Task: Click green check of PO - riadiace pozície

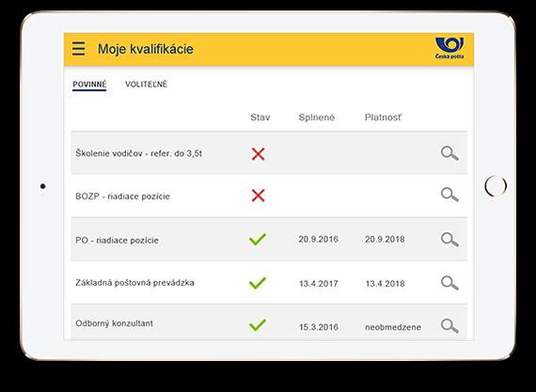Action: tap(258, 239)
